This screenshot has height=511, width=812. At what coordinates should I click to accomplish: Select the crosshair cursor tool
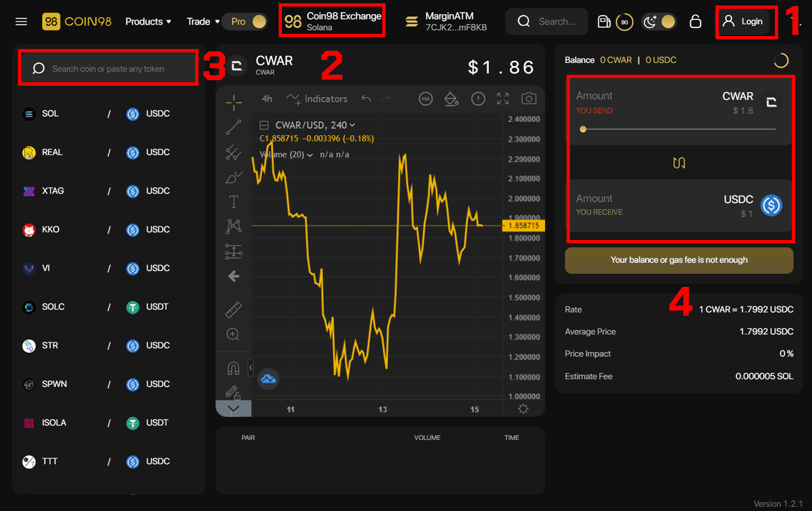(233, 102)
